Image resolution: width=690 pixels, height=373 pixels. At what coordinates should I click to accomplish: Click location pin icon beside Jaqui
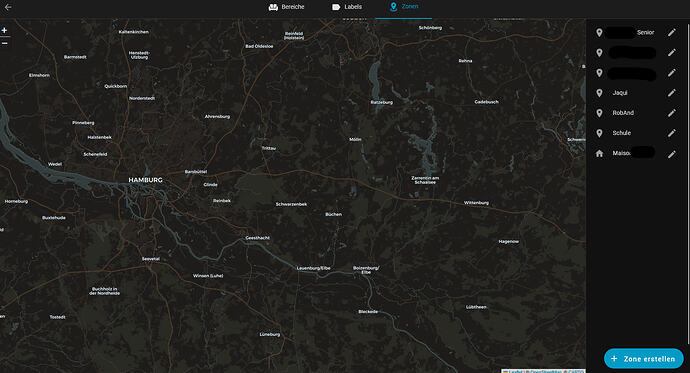(x=599, y=93)
